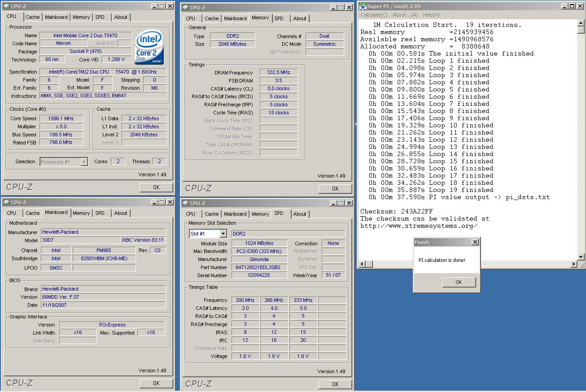Select About tab in SPD CPU-Z window
This screenshot has height=392, width=586.
[300, 214]
